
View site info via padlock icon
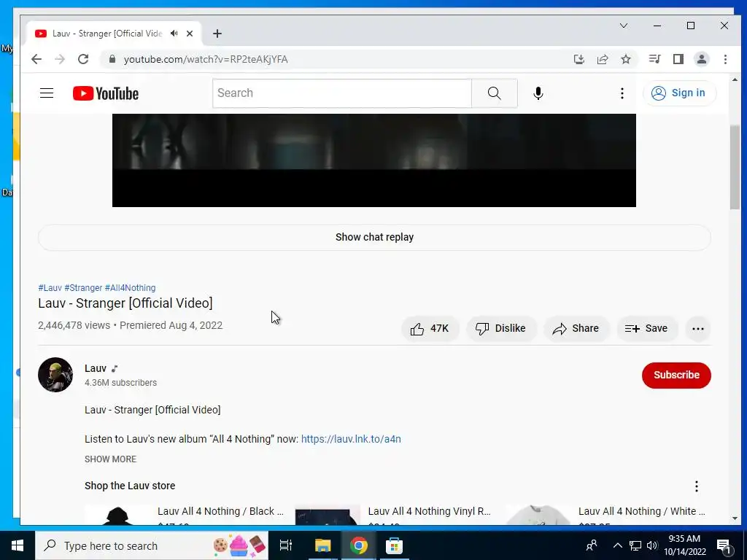click(x=112, y=59)
